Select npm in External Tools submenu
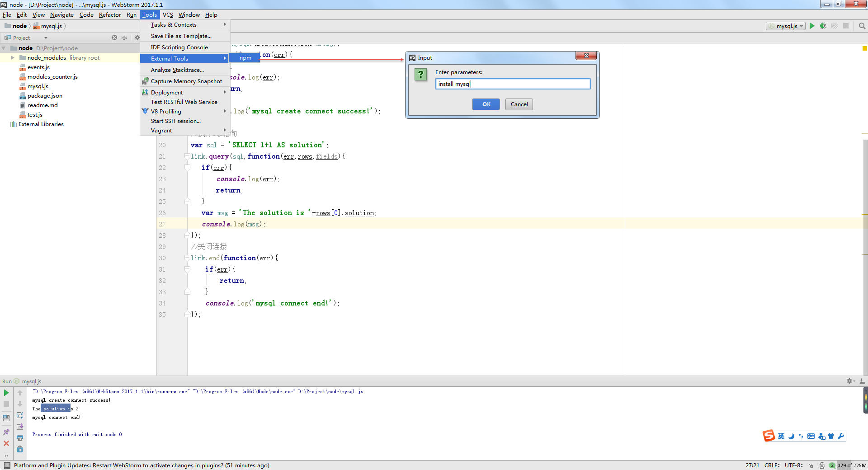 (245, 58)
